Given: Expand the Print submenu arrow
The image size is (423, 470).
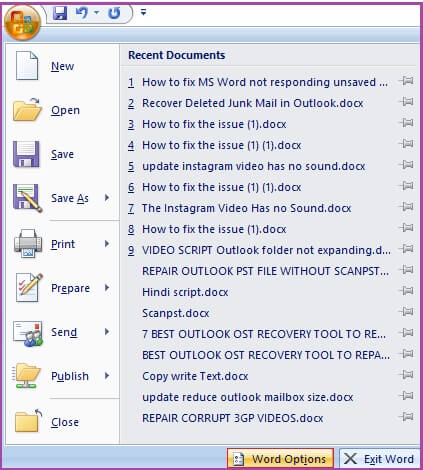Looking at the screenshot, I should pyautogui.click(x=107, y=244).
